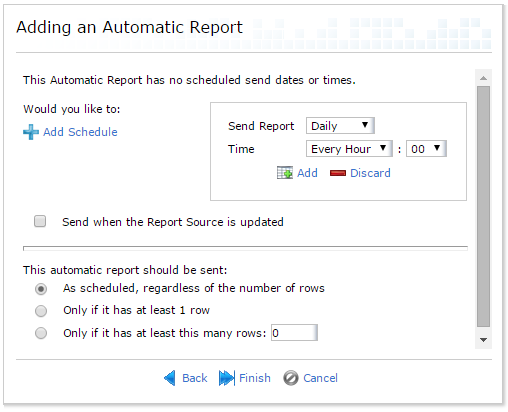Open the Every Hour time dropdown
The width and height of the screenshot is (508, 412).
349,149
